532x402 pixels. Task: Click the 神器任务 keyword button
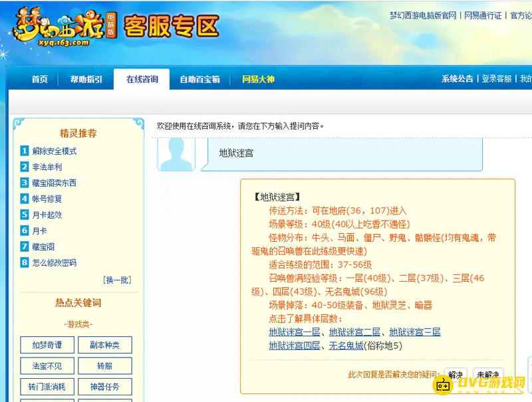point(105,387)
